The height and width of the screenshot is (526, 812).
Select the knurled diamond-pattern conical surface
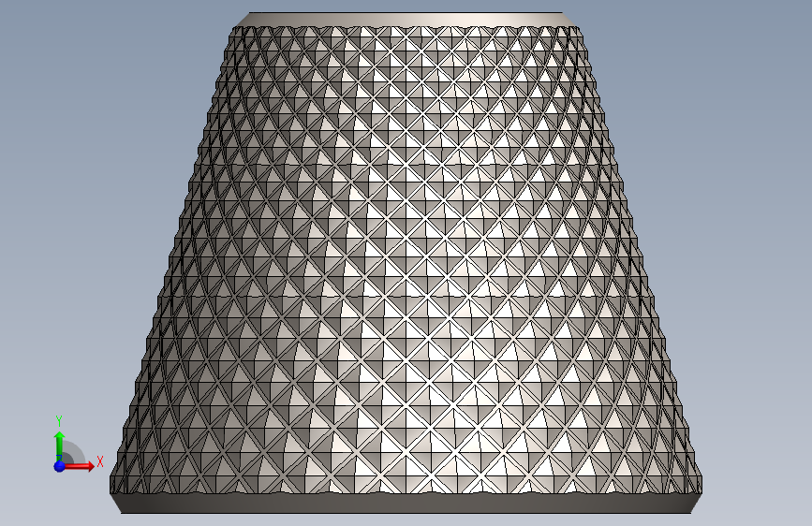tap(406, 259)
